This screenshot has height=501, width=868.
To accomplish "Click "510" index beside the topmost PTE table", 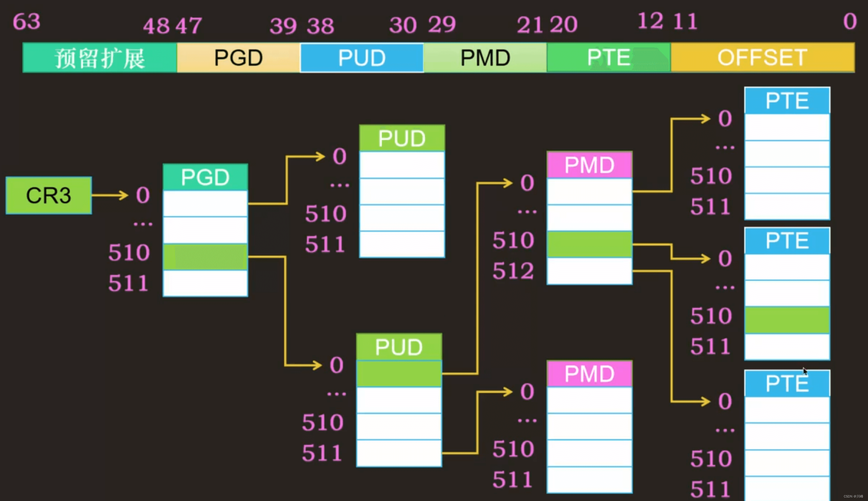I will click(x=711, y=176).
